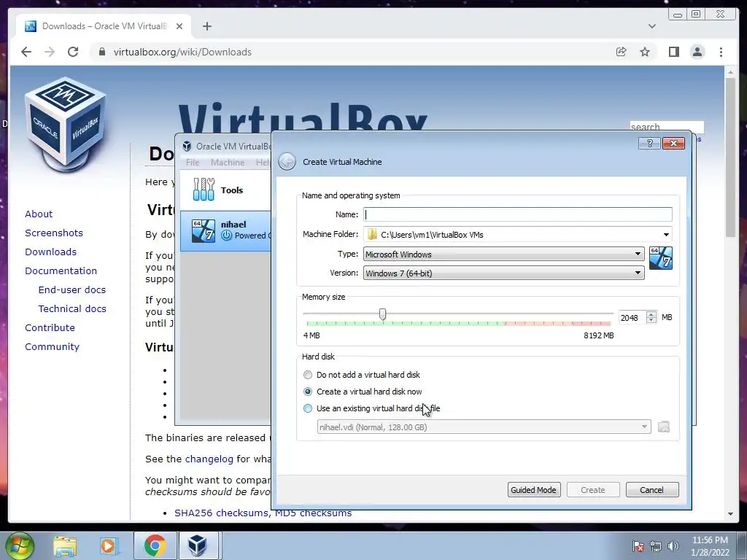Click the memory size value field 2048

click(x=632, y=318)
